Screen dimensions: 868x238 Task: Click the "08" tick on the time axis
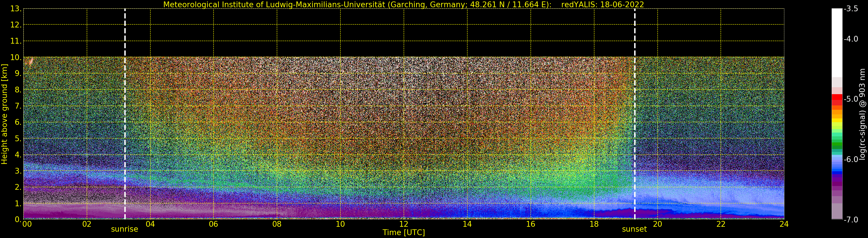(277, 224)
